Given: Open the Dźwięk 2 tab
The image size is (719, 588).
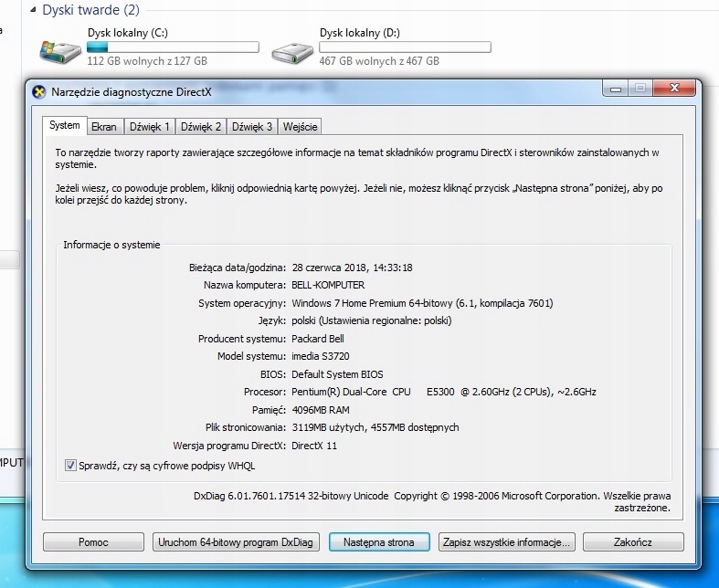Looking at the screenshot, I should 201,127.
